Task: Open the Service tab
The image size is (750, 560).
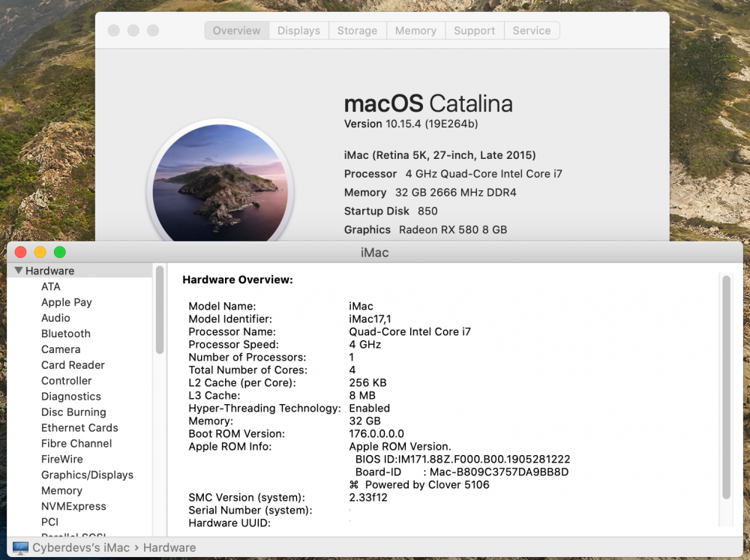Action: point(532,31)
